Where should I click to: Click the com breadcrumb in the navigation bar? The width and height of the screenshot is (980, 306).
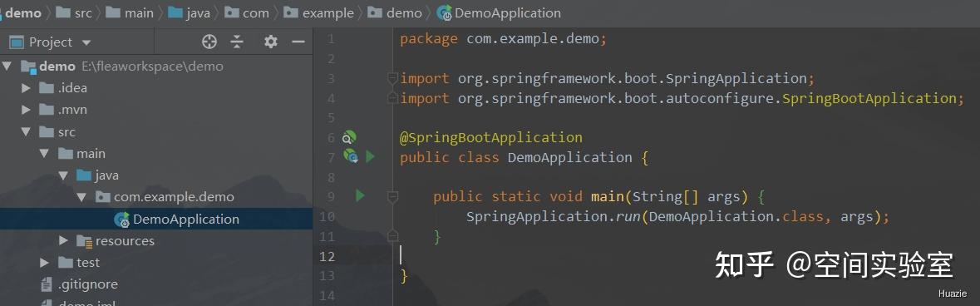pyautogui.click(x=247, y=12)
